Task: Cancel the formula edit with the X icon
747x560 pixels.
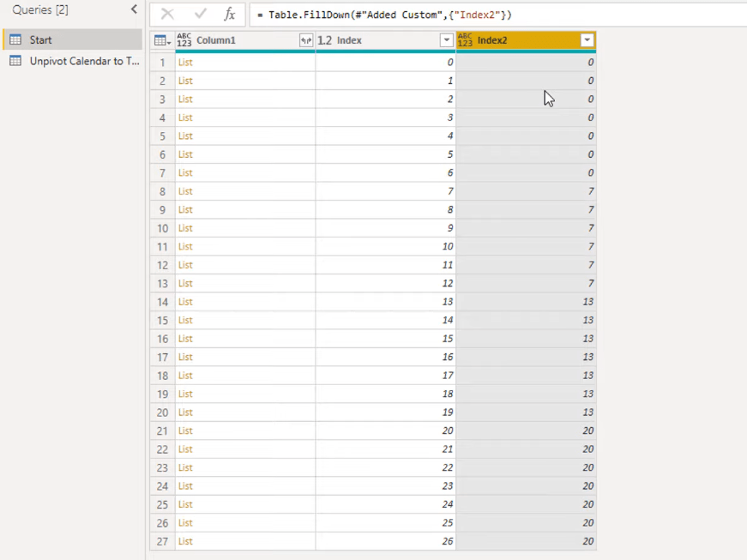Action: [167, 15]
